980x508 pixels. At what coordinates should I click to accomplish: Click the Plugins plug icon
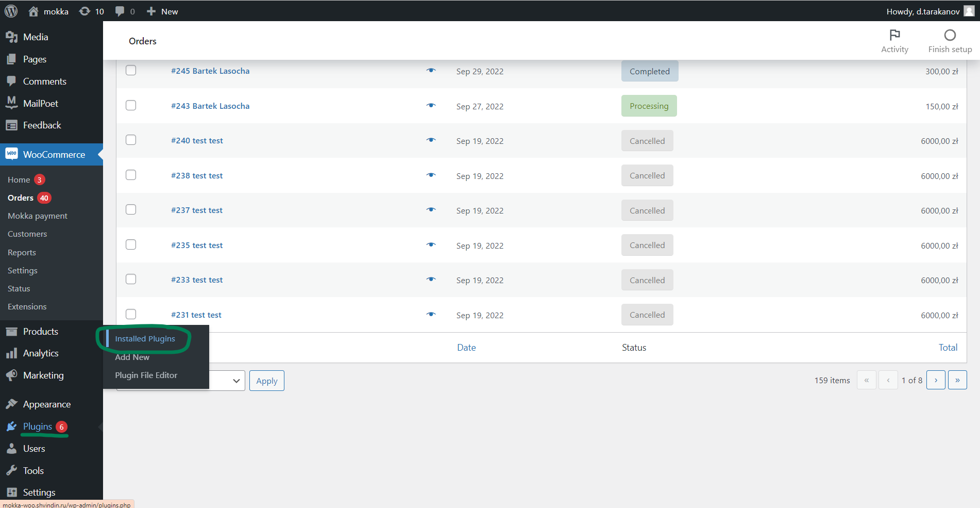tap(11, 427)
